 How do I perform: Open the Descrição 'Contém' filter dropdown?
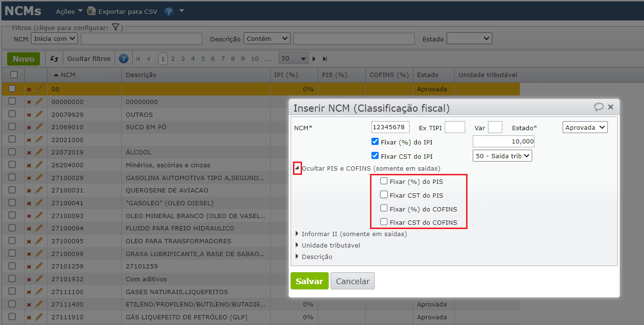tap(267, 38)
